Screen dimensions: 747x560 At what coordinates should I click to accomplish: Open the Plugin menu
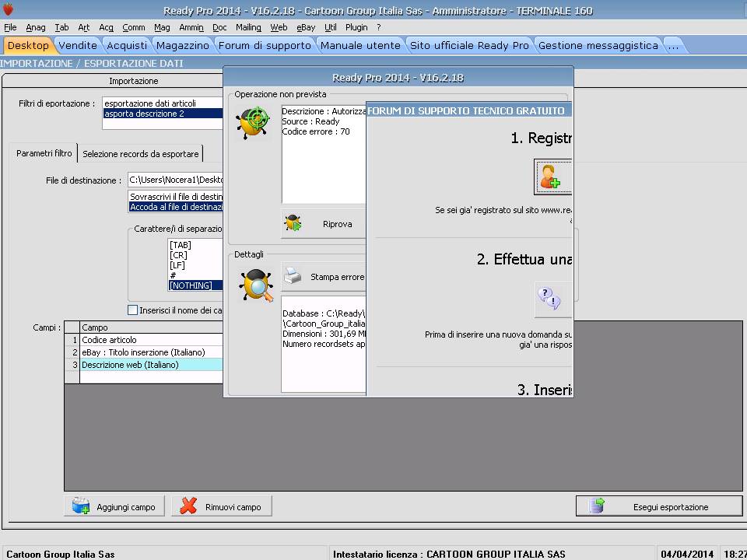(x=356, y=28)
